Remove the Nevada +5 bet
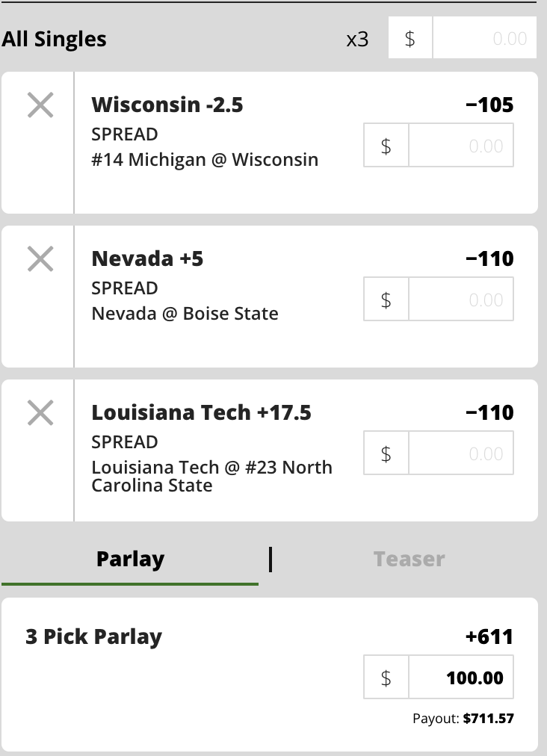This screenshot has height=756, width=547. pos(40,259)
